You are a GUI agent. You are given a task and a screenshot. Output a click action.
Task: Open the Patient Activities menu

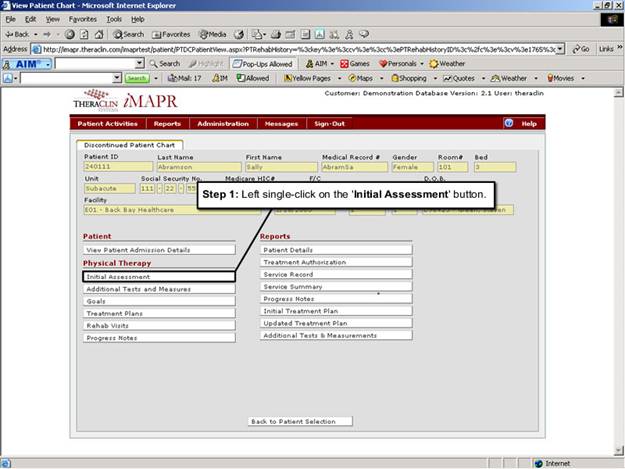point(107,123)
